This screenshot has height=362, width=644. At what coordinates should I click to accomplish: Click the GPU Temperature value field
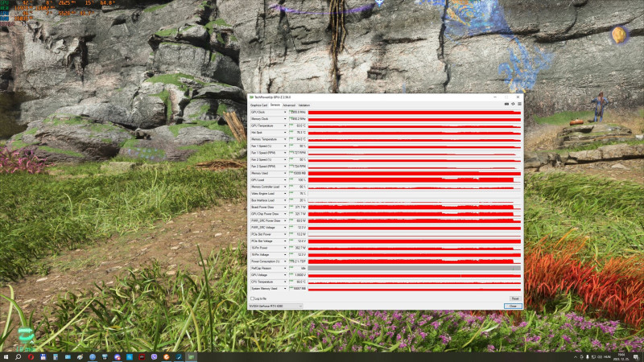tap(298, 126)
